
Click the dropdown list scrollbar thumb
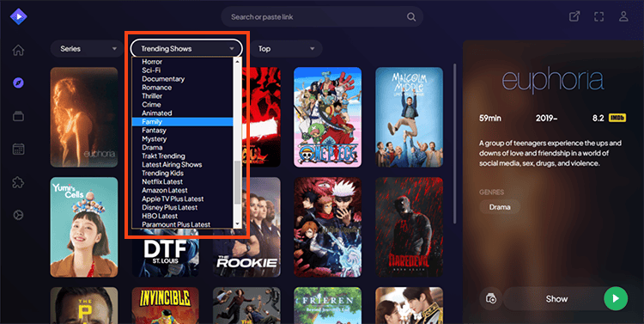(x=237, y=182)
